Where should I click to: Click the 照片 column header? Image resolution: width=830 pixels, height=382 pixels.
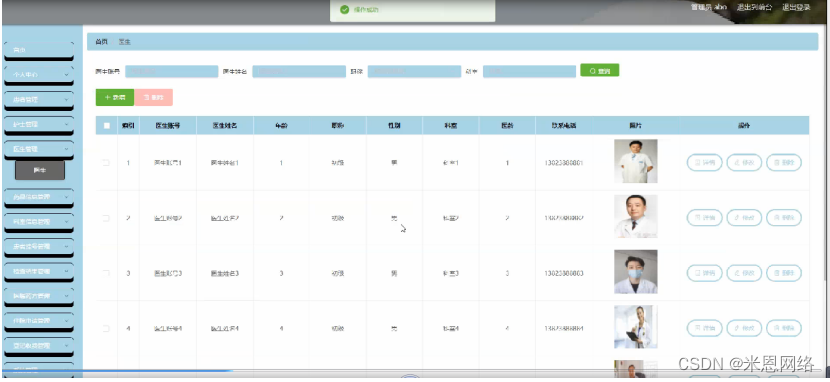pos(636,126)
